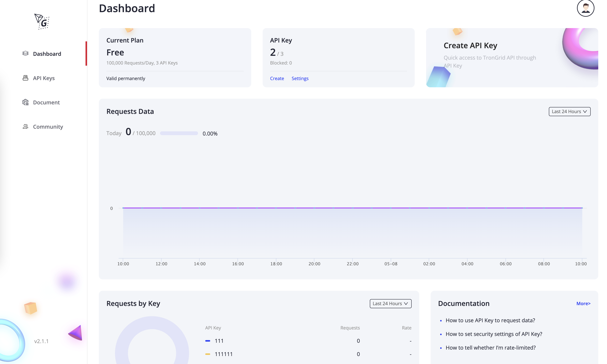Expand Requests Data Last 24 Hours dropdown
The image size is (607, 364).
click(569, 111)
